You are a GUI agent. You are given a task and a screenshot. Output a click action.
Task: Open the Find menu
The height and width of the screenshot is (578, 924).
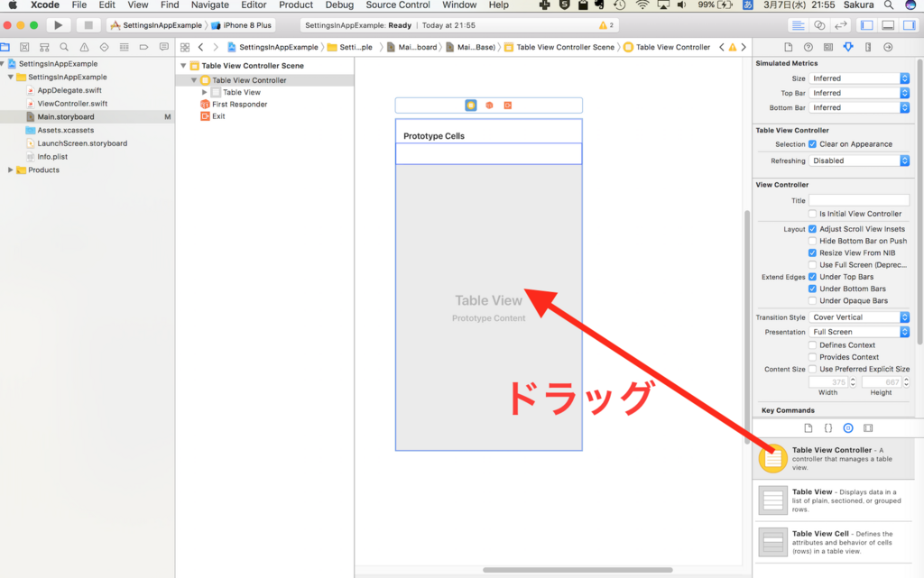(170, 5)
